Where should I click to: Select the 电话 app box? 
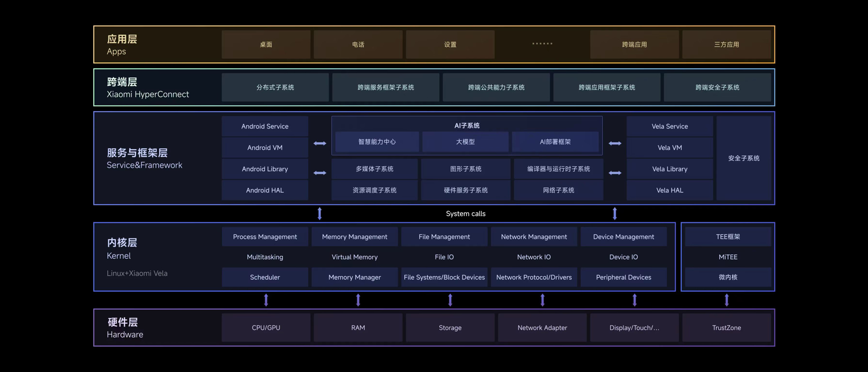(358, 44)
